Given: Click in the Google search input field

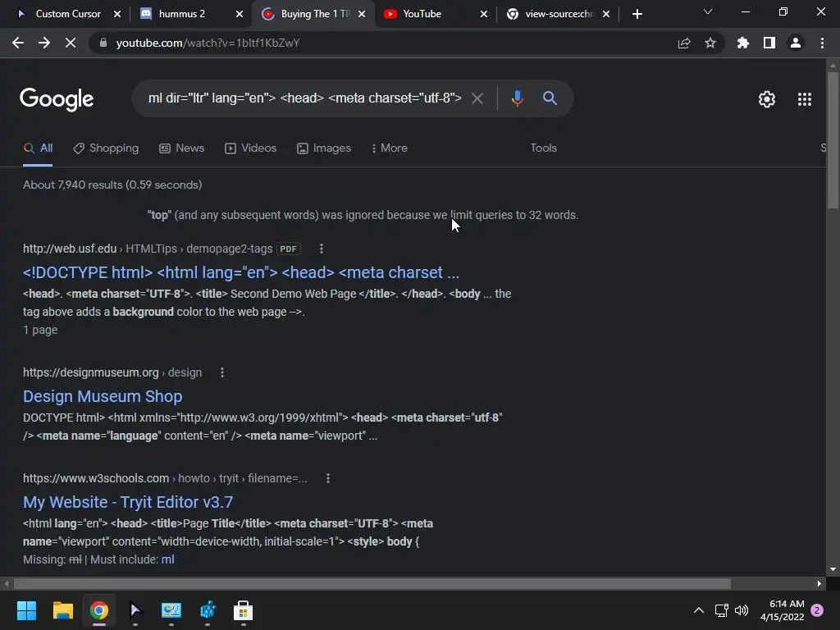Looking at the screenshot, I should tap(304, 98).
